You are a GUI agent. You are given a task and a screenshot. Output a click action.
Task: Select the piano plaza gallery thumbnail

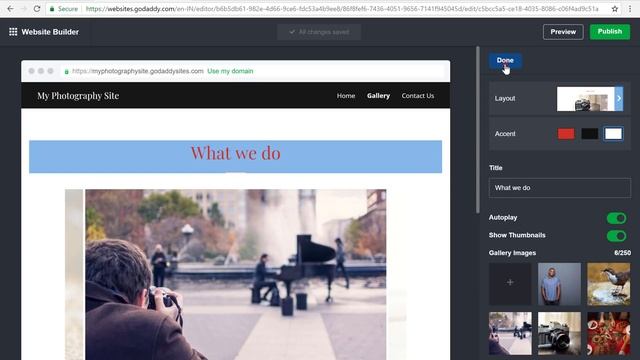click(510, 333)
